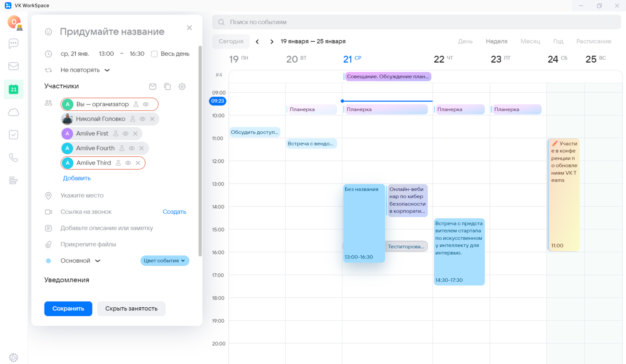This screenshot has width=626, height=364.
Task: Click the emoji icon beside event title
Action: [48, 32]
